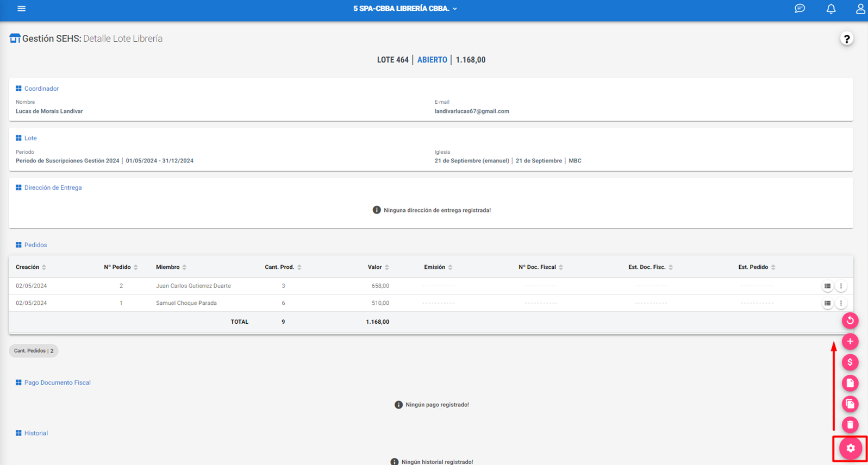Click the pink refresh floating action button
The height and width of the screenshot is (465, 868).
click(x=850, y=321)
